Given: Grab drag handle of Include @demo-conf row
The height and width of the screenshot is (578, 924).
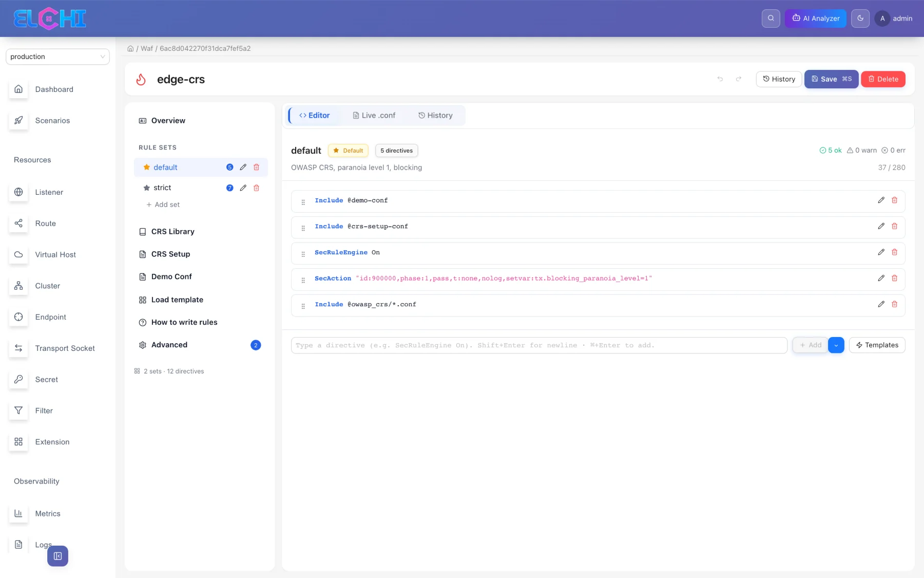Looking at the screenshot, I should coord(303,202).
